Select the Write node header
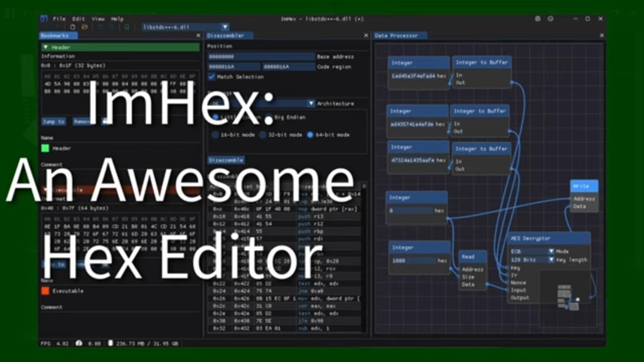Screen dimensions: 644x362 [584, 186]
